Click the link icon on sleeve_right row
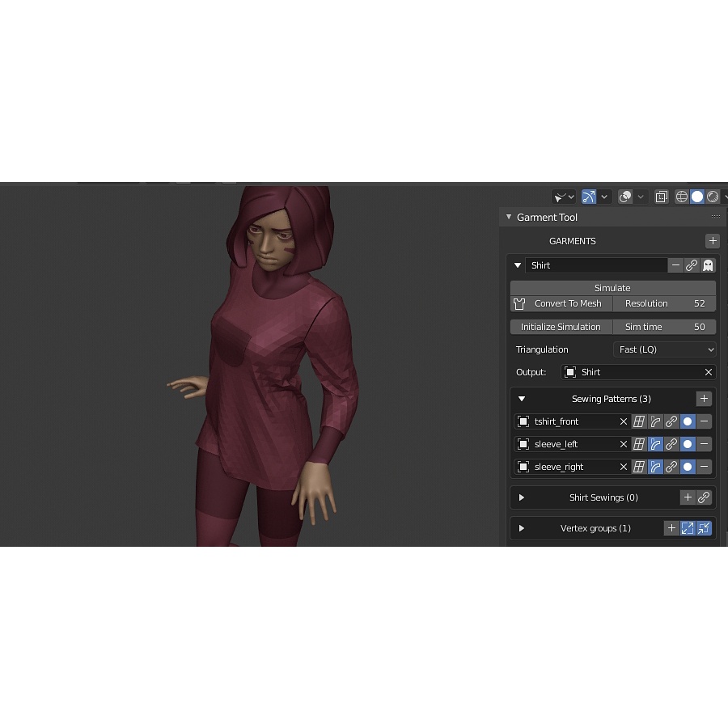The width and height of the screenshot is (728, 728). click(x=671, y=467)
